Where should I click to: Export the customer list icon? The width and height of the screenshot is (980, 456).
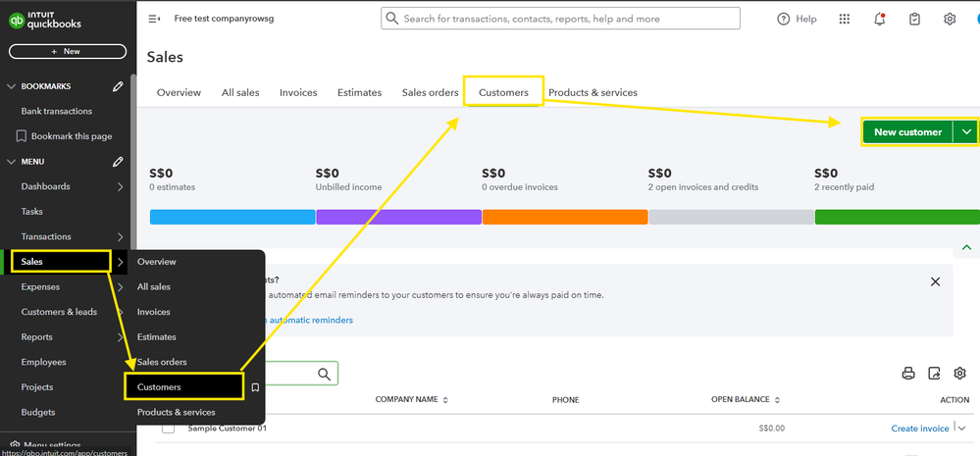(x=934, y=374)
